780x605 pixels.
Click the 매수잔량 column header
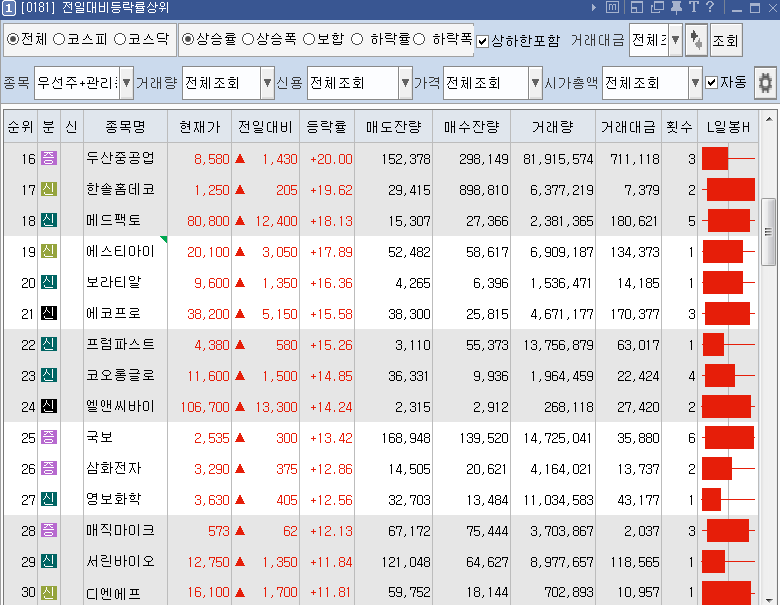[472, 127]
